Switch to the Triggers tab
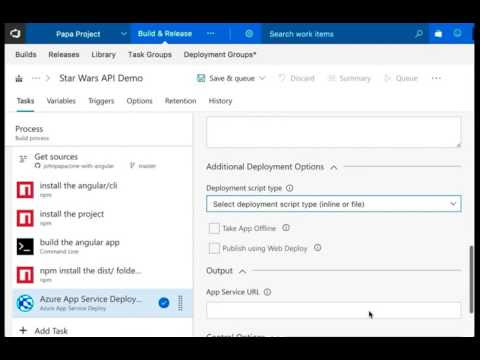This screenshot has height=360, width=480. [101, 101]
